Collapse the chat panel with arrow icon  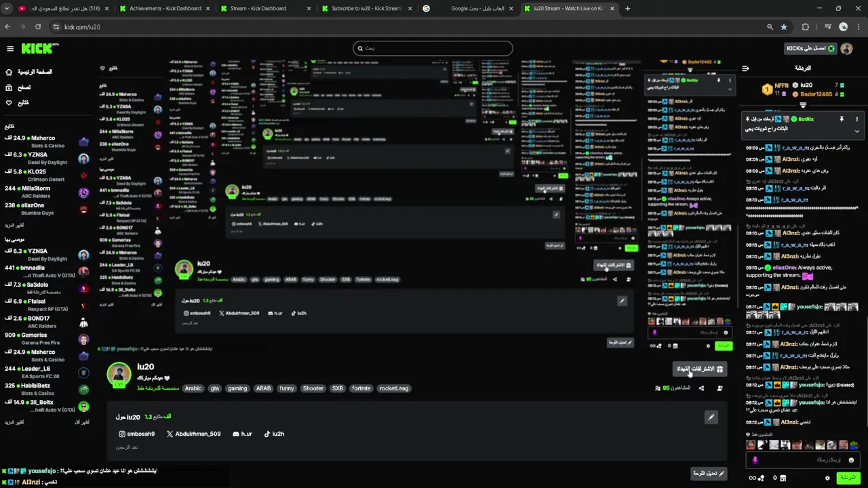pyautogui.click(x=746, y=68)
